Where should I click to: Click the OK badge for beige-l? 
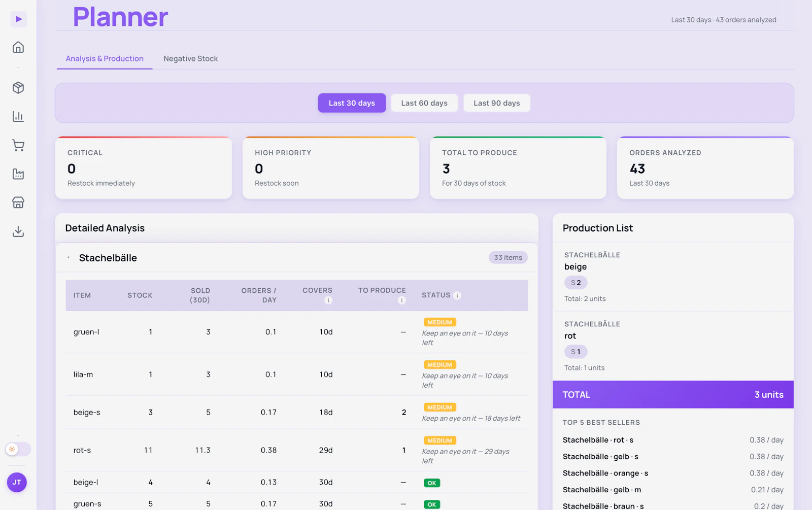[432, 483]
